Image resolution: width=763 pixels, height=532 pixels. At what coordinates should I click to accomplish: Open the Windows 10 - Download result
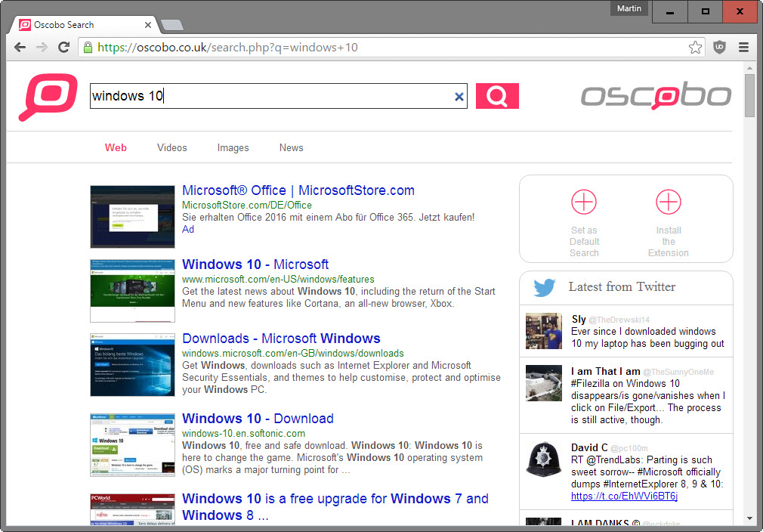tap(258, 419)
